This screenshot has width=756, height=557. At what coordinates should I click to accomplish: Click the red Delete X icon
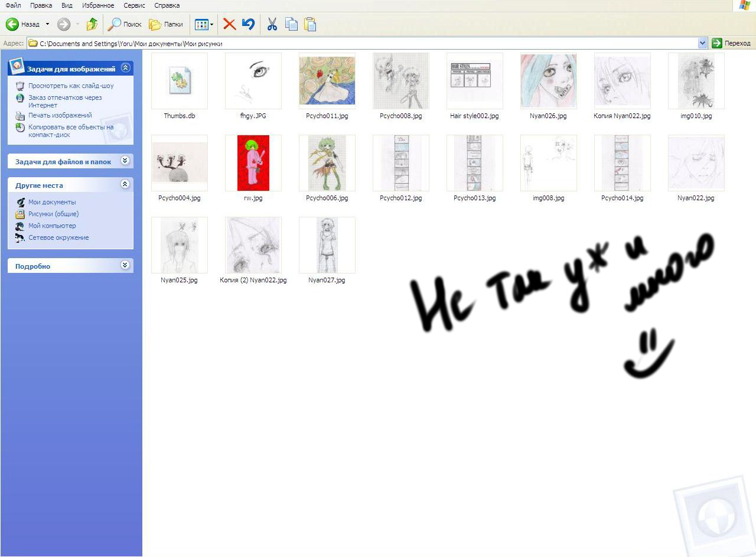pos(229,24)
